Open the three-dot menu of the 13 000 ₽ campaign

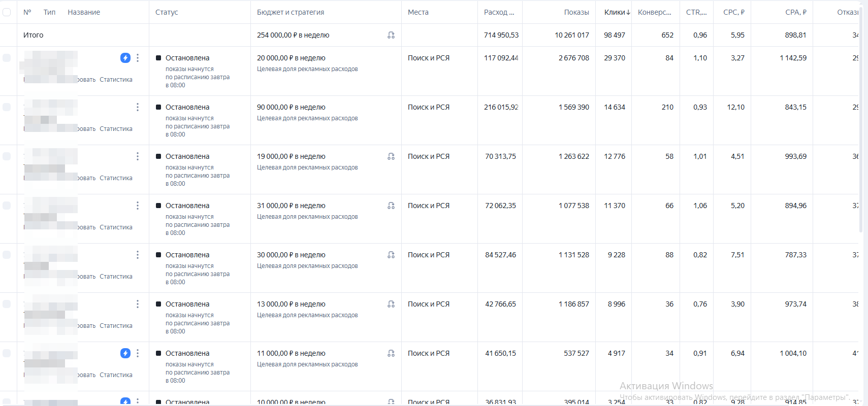pos(138,304)
